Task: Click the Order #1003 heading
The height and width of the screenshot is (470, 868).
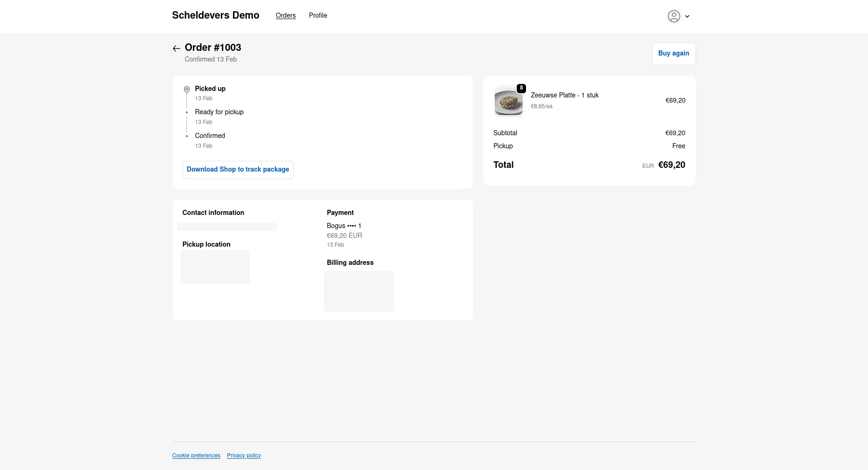Action: (213, 48)
